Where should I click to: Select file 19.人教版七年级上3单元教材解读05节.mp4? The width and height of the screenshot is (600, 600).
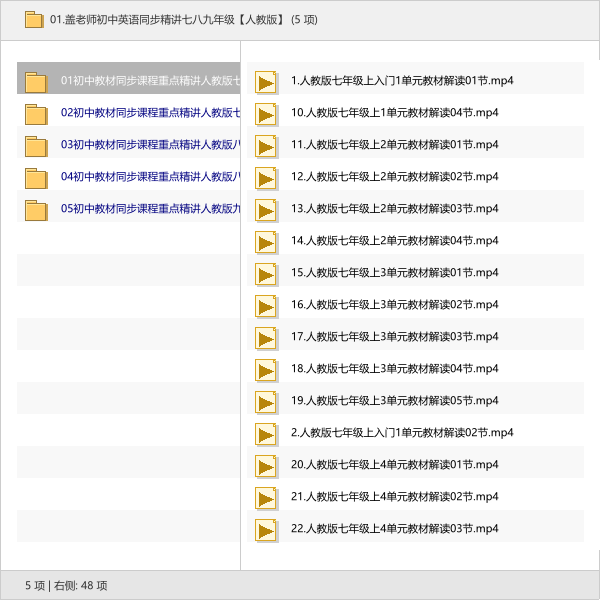(394, 400)
